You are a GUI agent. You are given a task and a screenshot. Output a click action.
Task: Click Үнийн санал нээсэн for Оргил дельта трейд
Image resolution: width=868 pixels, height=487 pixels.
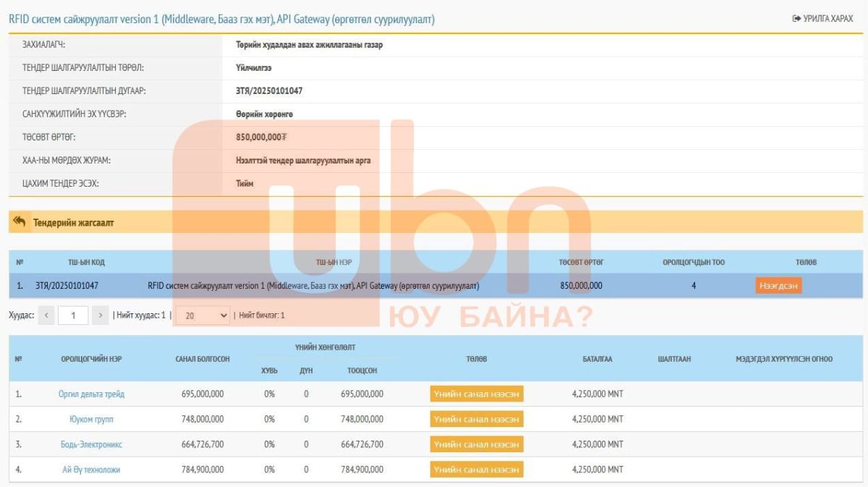pyautogui.click(x=477, y=394)
